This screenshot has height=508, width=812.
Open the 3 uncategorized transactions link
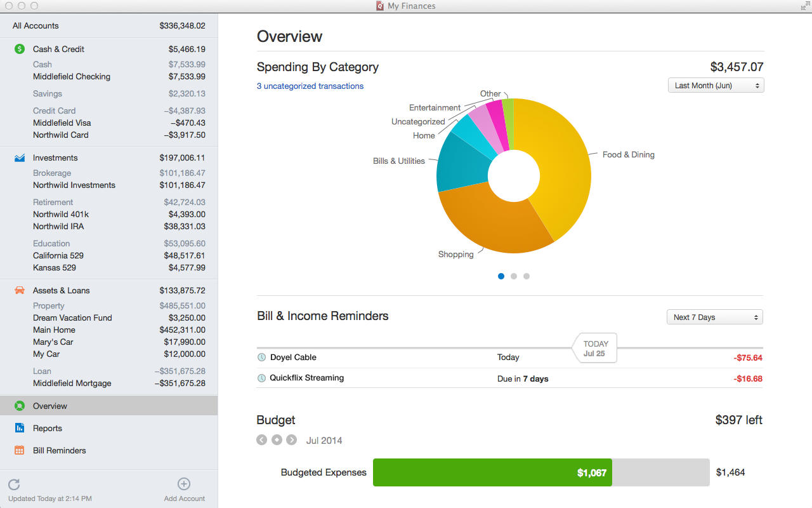point(310,86)
